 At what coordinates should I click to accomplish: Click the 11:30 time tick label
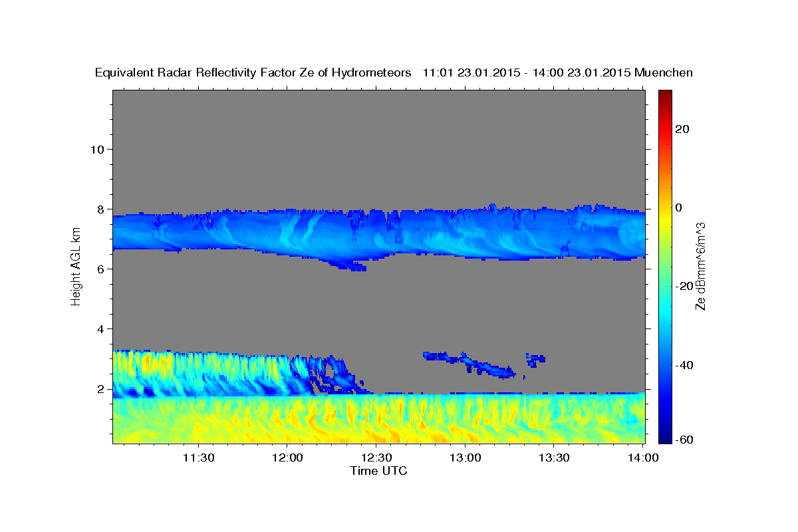point(198,458)
